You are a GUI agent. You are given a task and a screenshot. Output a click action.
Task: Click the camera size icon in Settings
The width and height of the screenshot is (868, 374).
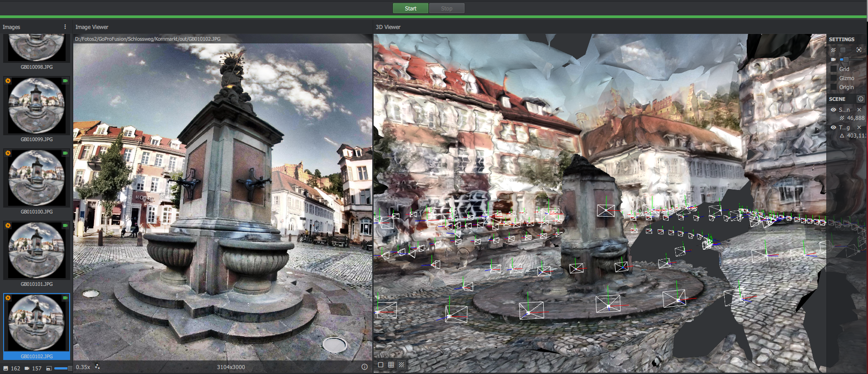833,59
